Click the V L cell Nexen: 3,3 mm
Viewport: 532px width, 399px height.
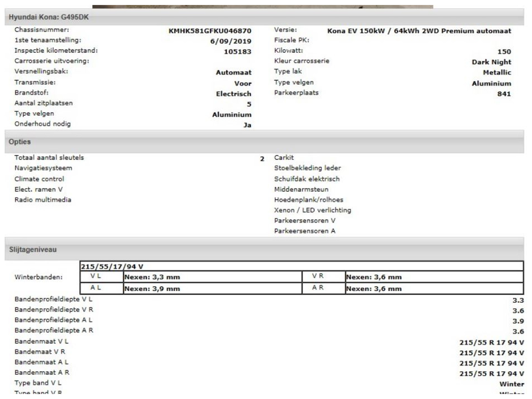point(213,277)
